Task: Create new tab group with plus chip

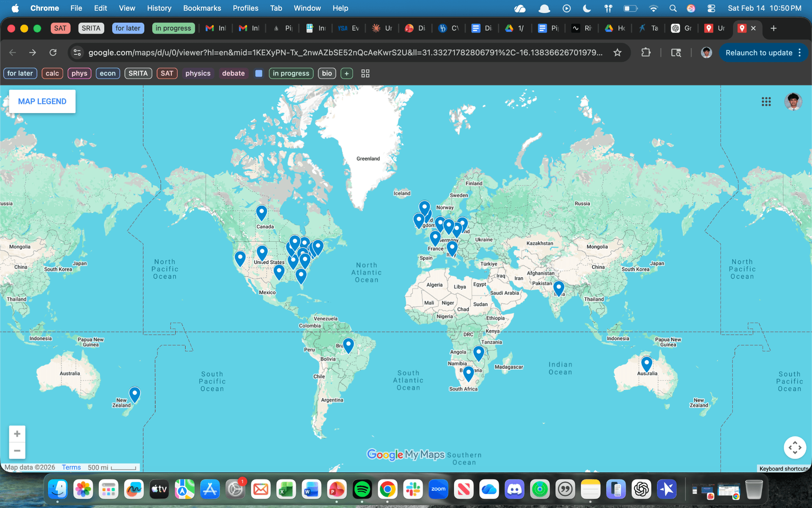Action: (346, 73)
